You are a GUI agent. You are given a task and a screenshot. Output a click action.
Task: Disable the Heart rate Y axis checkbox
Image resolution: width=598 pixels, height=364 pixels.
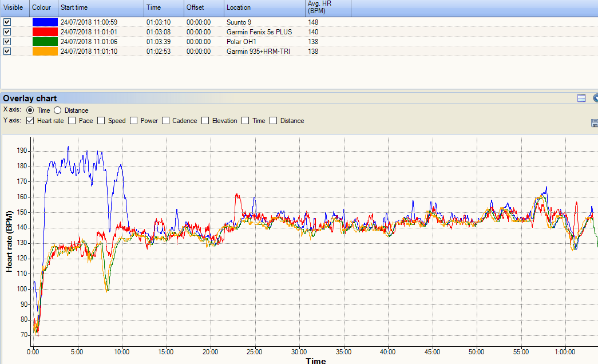click(30, 121)
